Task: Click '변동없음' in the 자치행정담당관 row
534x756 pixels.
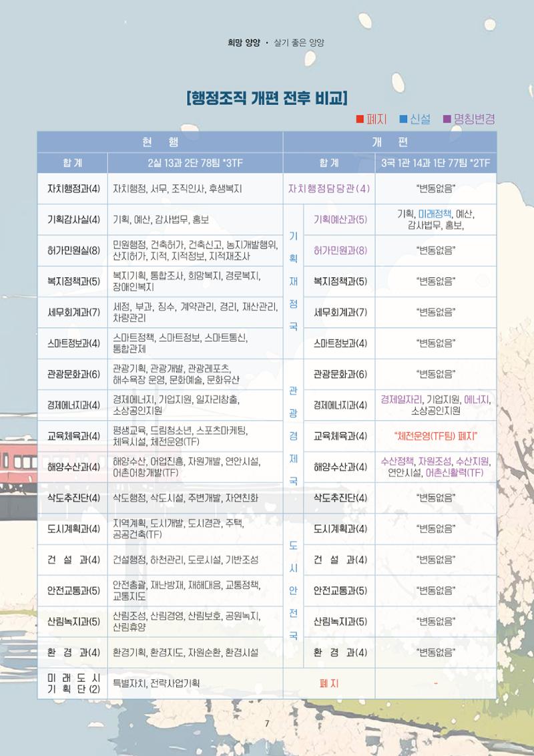Action: (x=436, y=188)
